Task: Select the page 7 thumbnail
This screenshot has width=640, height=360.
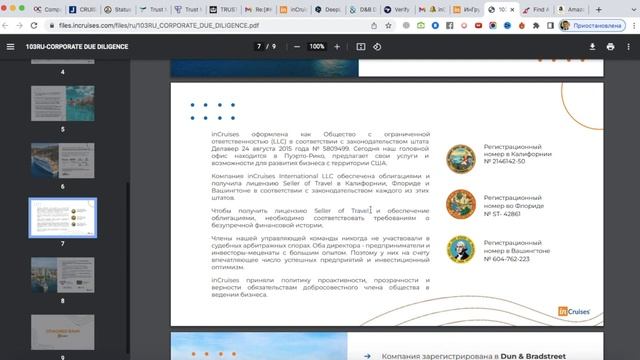Action: point(62,218)
